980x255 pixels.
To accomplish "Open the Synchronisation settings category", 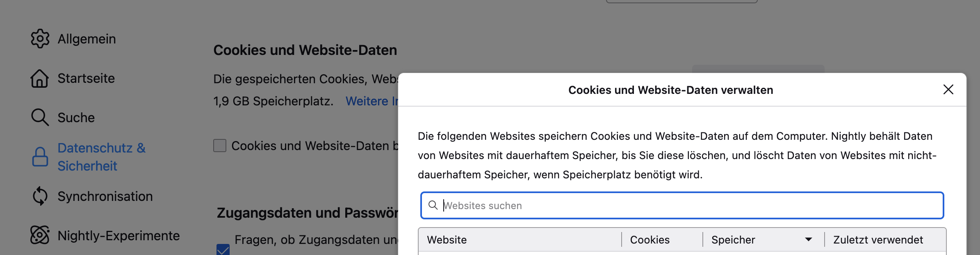I will tap(105, 196).
